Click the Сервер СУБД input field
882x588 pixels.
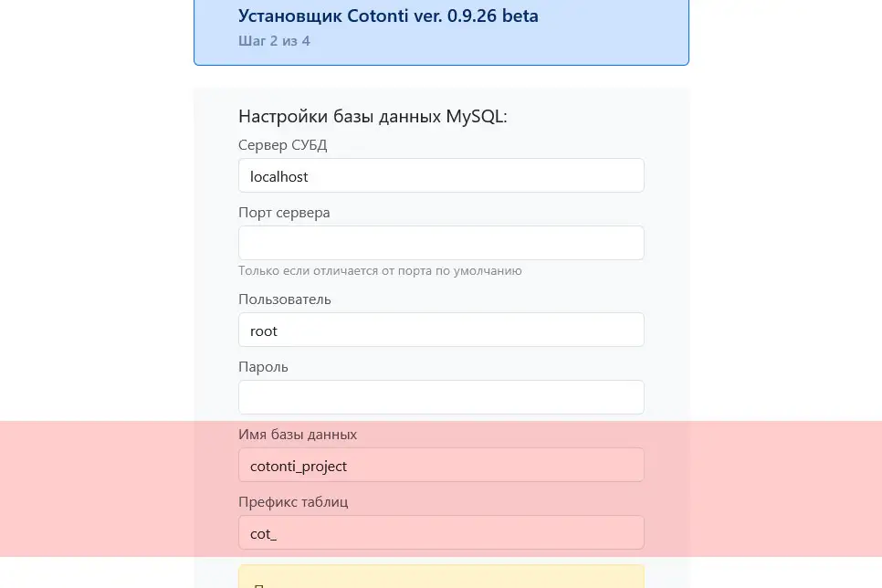(441, 175)
